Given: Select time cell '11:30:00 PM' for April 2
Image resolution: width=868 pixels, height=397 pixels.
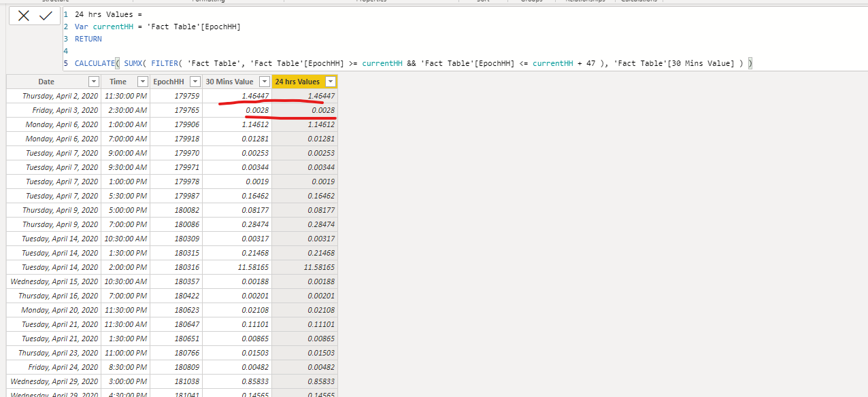Looking at the screenshot, I should click(x=124, y=96).
